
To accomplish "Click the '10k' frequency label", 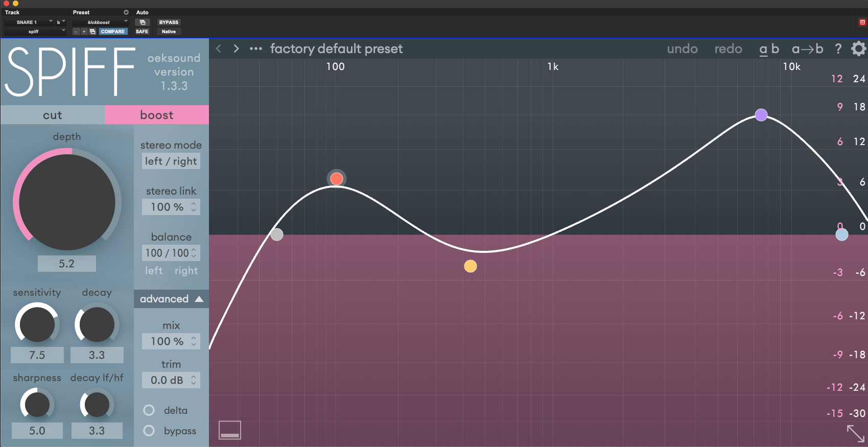I will point(791,66).
